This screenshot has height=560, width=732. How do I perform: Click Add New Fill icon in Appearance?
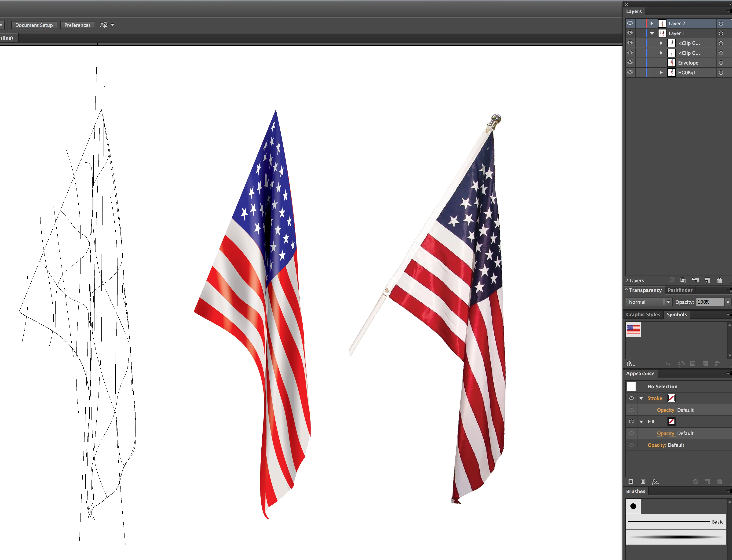pyautogui.click(x=643, y=482)
